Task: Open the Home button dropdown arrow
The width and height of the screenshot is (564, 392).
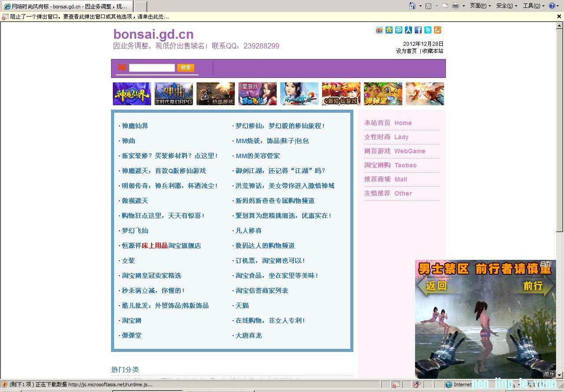Action: pyautogui.click(x=420, y=6)
